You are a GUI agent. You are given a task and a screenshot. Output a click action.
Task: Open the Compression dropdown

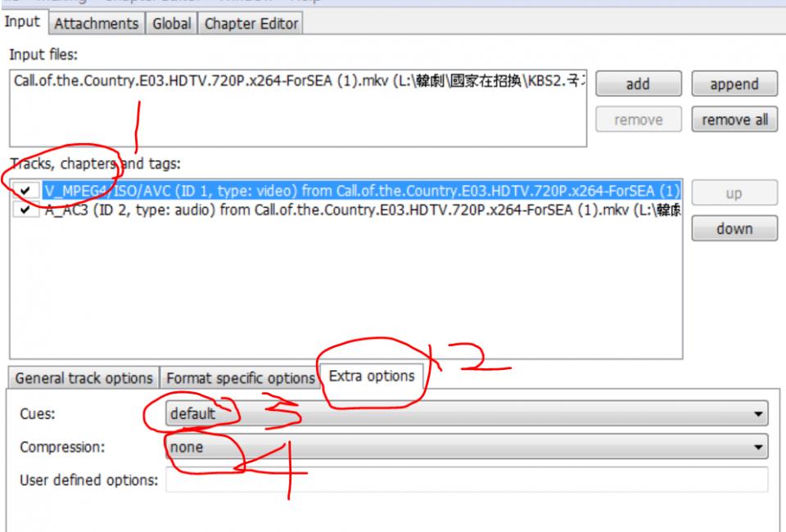click(467, 447)
